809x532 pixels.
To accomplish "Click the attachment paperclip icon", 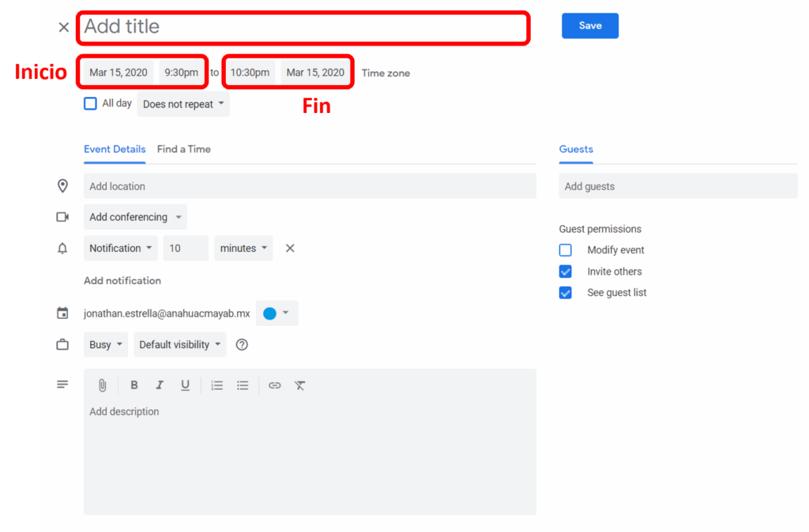I will point(102,385).
